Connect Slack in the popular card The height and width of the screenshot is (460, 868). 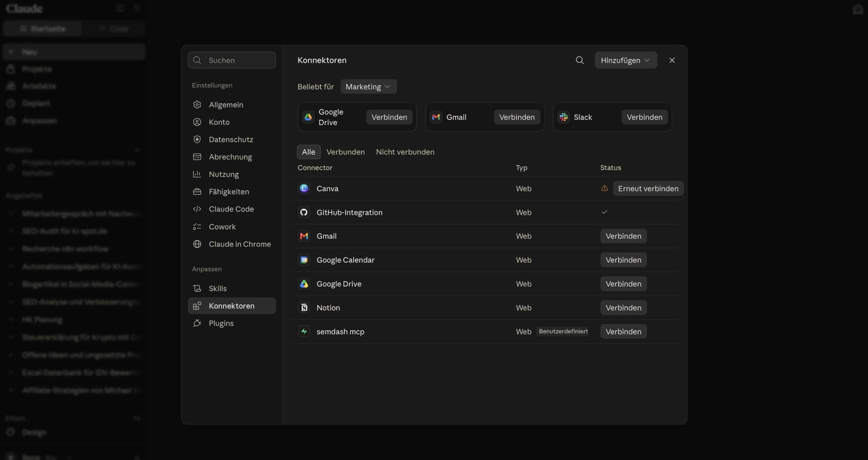coord(644,117)
